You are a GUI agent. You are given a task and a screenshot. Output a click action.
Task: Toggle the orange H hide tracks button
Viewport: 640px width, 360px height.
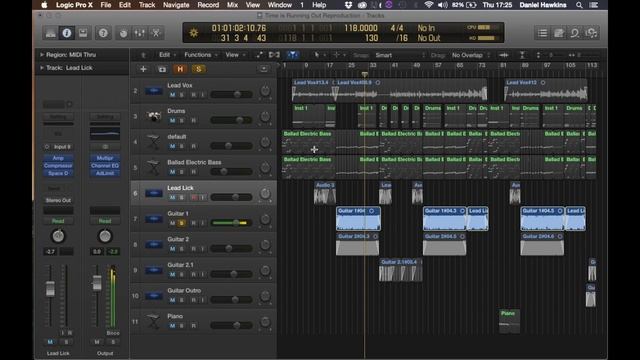180,69
